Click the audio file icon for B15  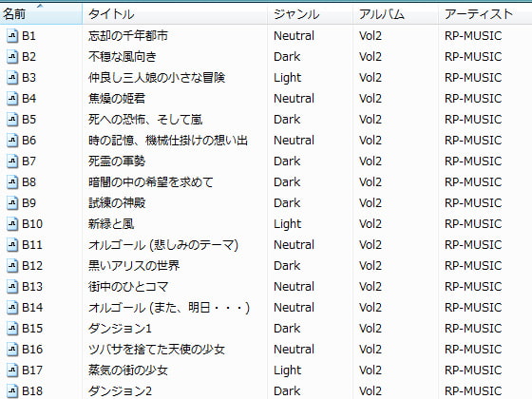point(12,329)
